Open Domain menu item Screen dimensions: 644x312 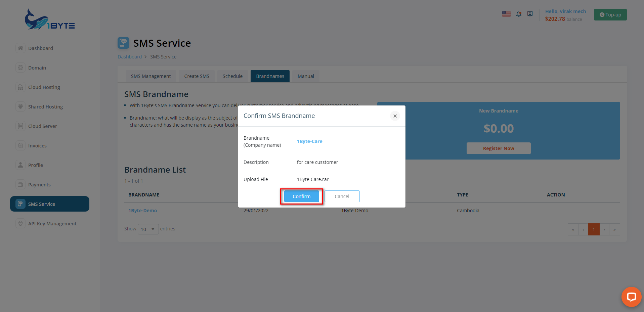point(37,68)
